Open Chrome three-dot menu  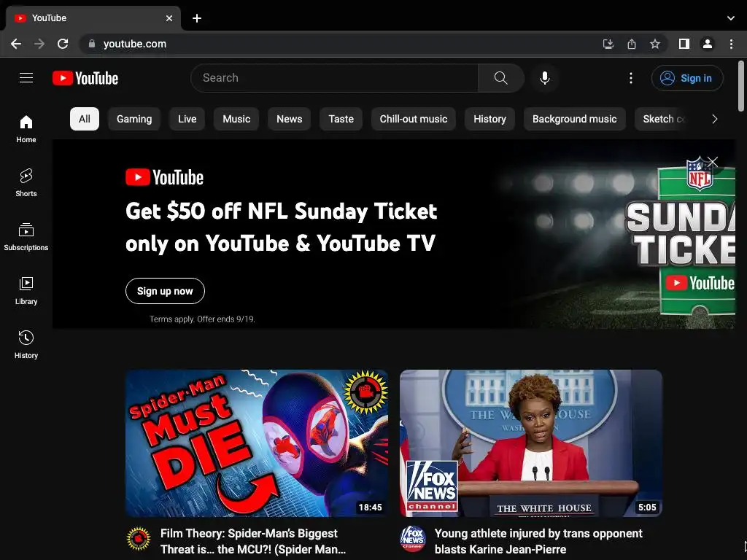coord(731,44)
